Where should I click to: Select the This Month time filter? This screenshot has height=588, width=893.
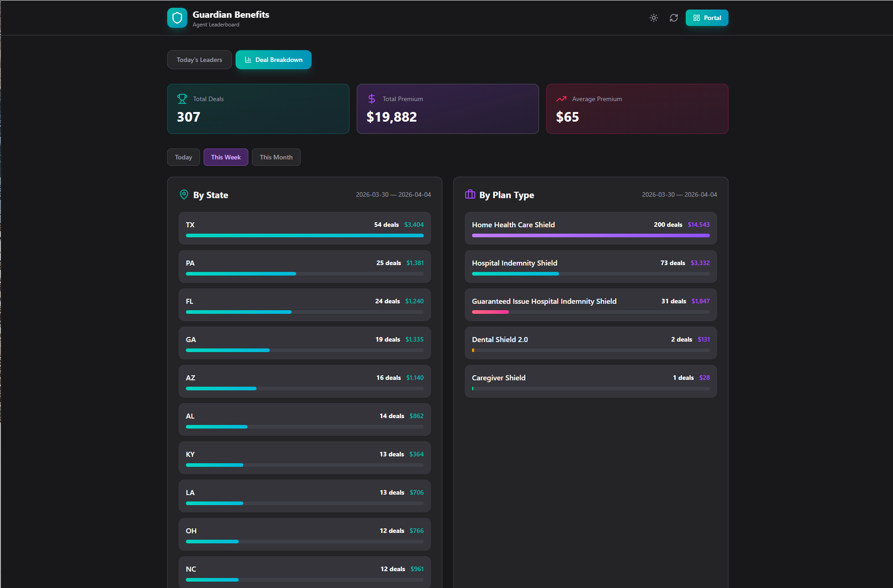276,157
